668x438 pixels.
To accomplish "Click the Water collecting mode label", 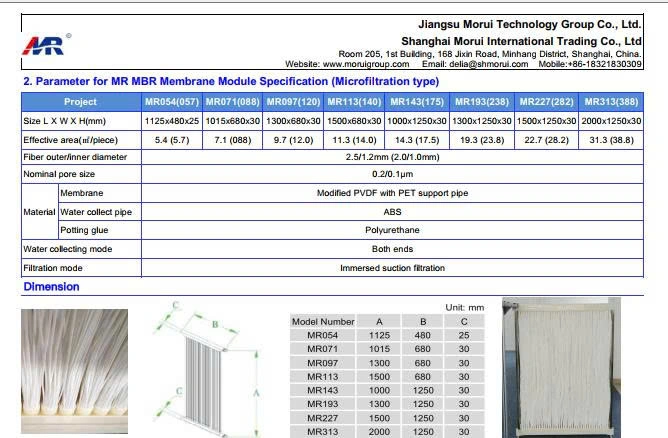I will pyautogui.click(x=67, y=249).
